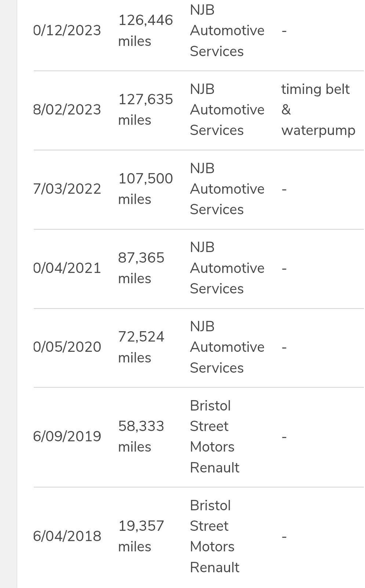Select the 72,524 miles entry
The image size is (365, 588).
tap(141, 347)
